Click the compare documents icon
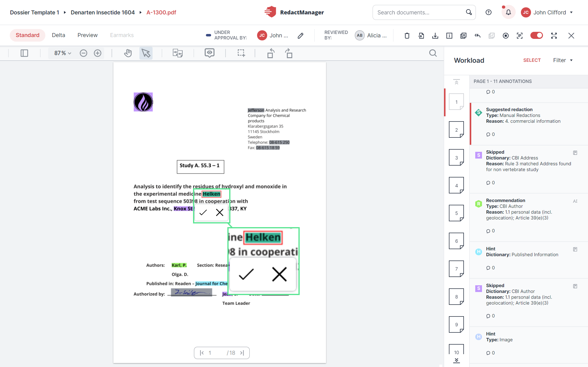 click(x=178, y=53)
